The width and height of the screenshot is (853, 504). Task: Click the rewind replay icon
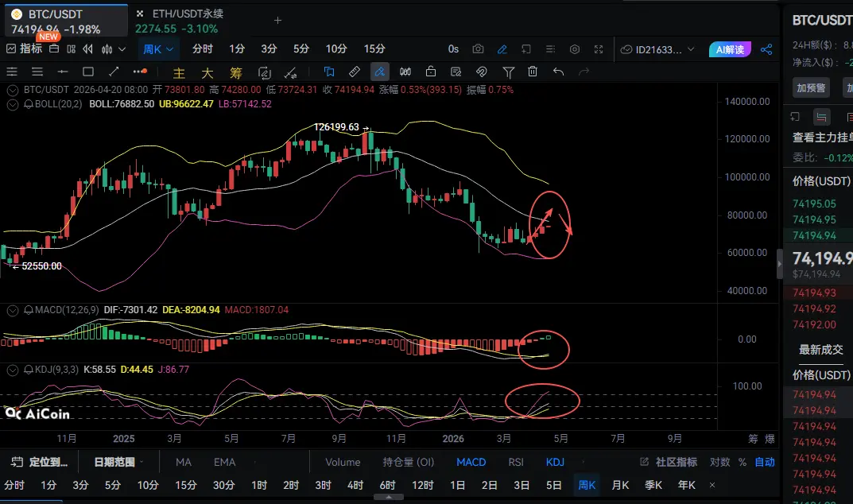[x=87, y=49]
